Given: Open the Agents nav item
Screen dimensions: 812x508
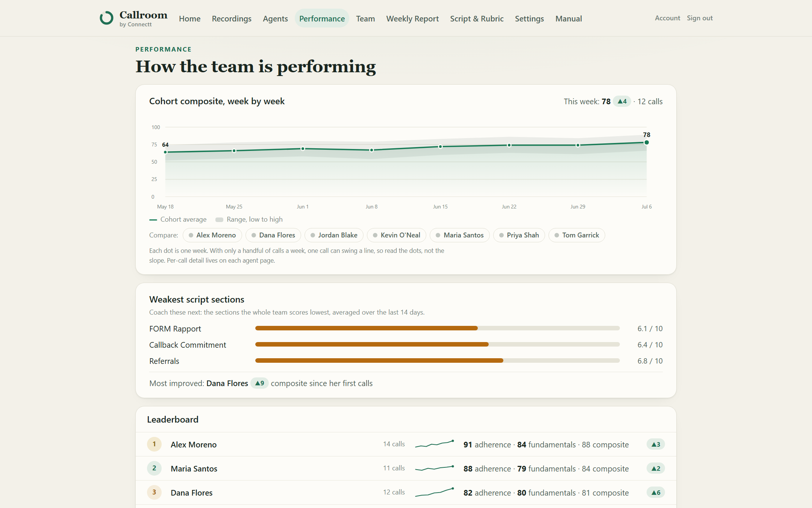Looking at the screenshot, I should click(275, 18).
